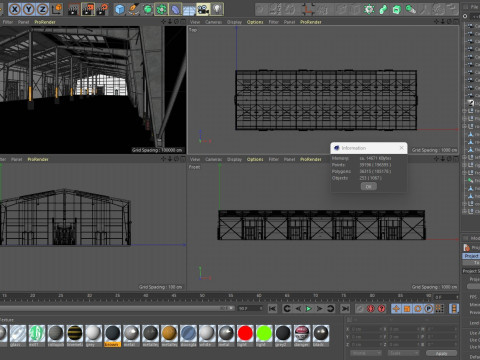This screenshot has width=480, height=360.
Task: Open Filter menu in perspective viewport
Action: pos(8,22)
